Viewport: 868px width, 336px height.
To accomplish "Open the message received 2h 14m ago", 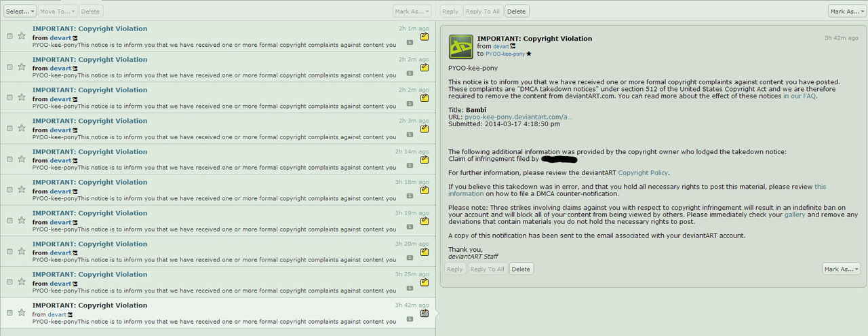I will click(x=90, y=151).
